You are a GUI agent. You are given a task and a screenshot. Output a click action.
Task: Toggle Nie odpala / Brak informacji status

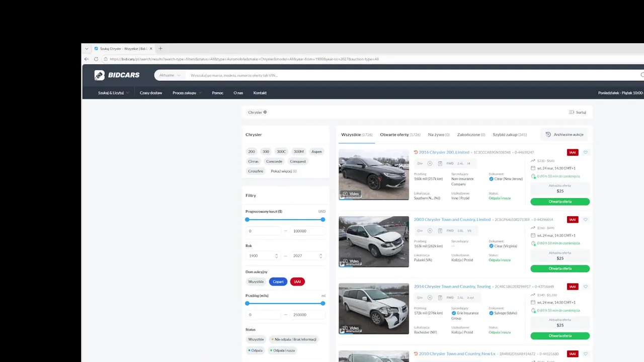coord(294,339)
